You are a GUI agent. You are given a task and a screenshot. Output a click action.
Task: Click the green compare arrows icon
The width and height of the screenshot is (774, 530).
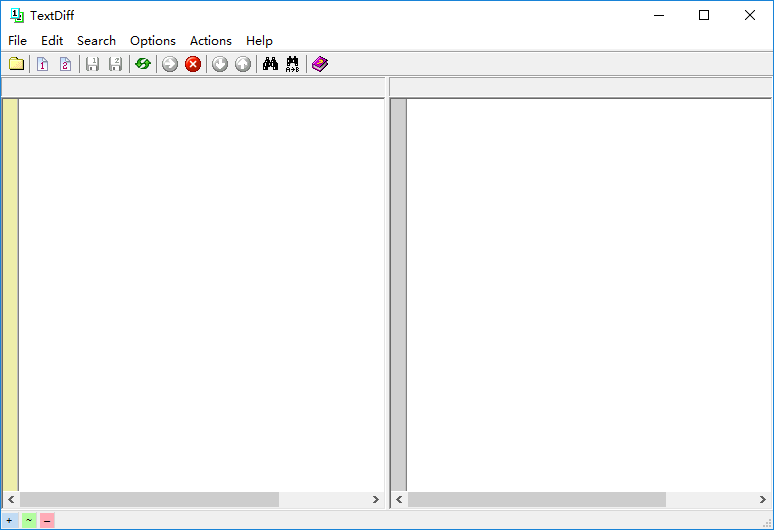click(x=143, y=64)
